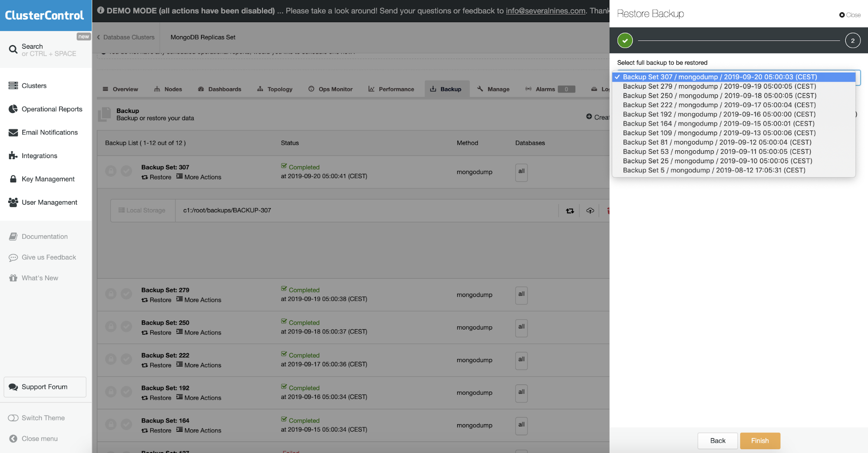Go back to Database Clusters

click(x=126, y=37)
